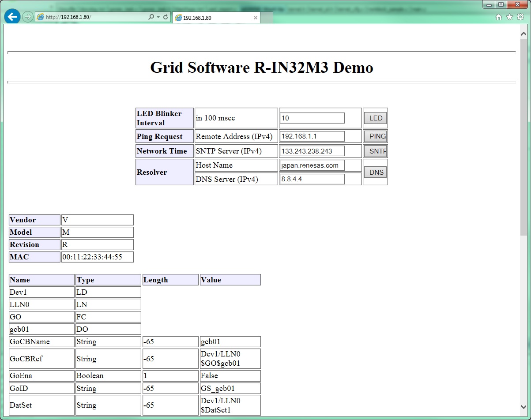Open the Tools gear menu

(520, 17)
